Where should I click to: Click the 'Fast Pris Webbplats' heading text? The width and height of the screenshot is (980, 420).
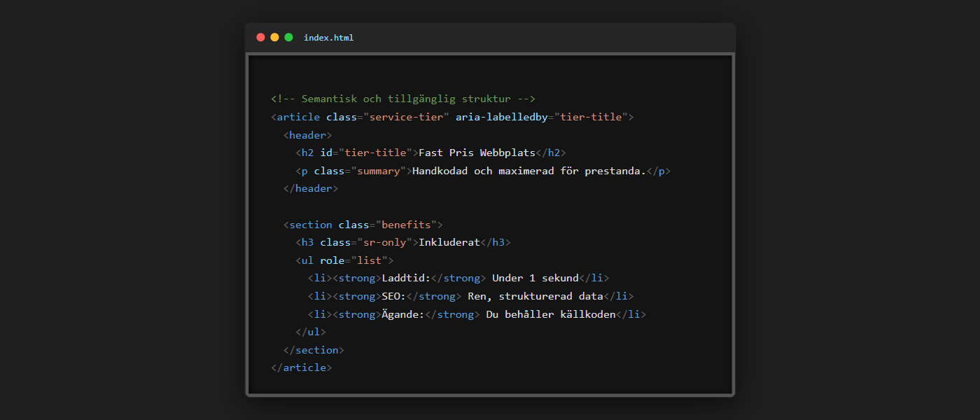click(x=477, y=153)
